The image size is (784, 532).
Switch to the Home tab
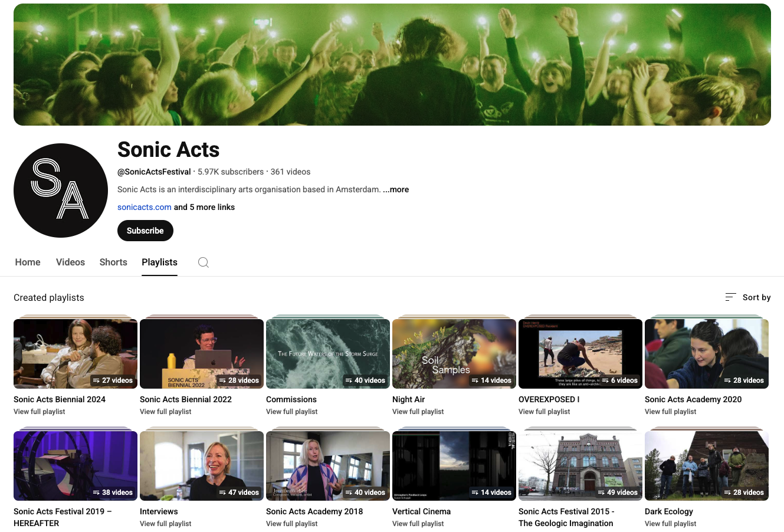coord(28,262)
